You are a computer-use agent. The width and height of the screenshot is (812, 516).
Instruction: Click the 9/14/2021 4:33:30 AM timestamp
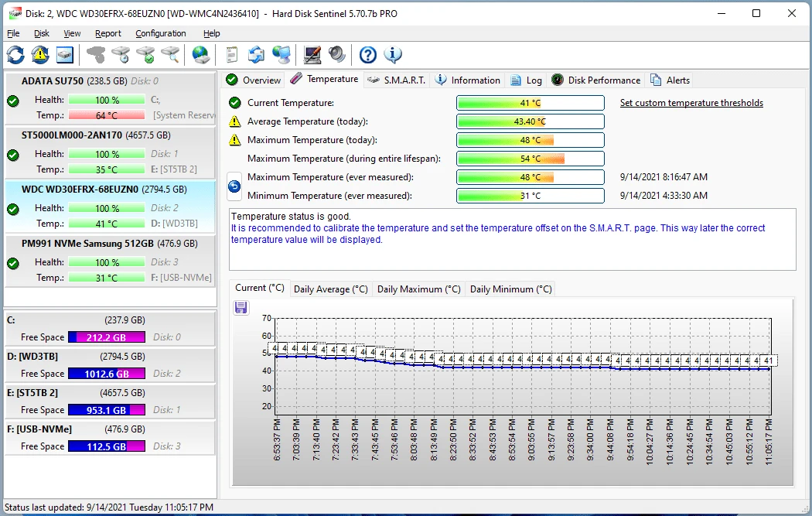tap(664, 196)
